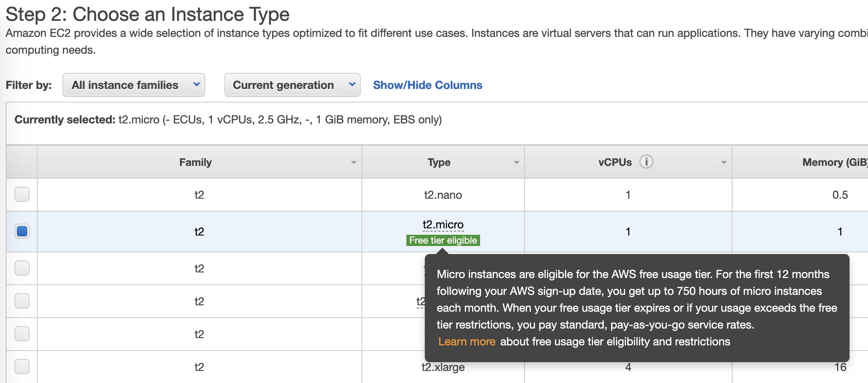Click the t2.xlarge type cell

pos(443,368)
